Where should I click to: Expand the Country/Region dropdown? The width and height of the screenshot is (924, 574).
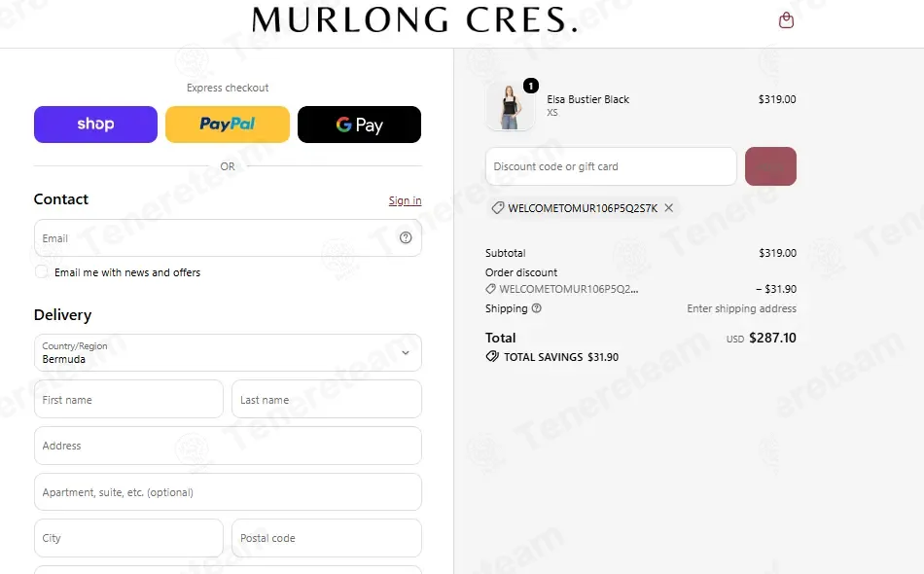228,352
